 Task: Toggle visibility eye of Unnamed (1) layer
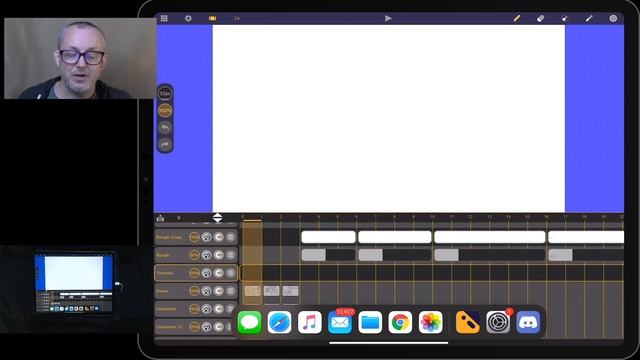point(207,327)
